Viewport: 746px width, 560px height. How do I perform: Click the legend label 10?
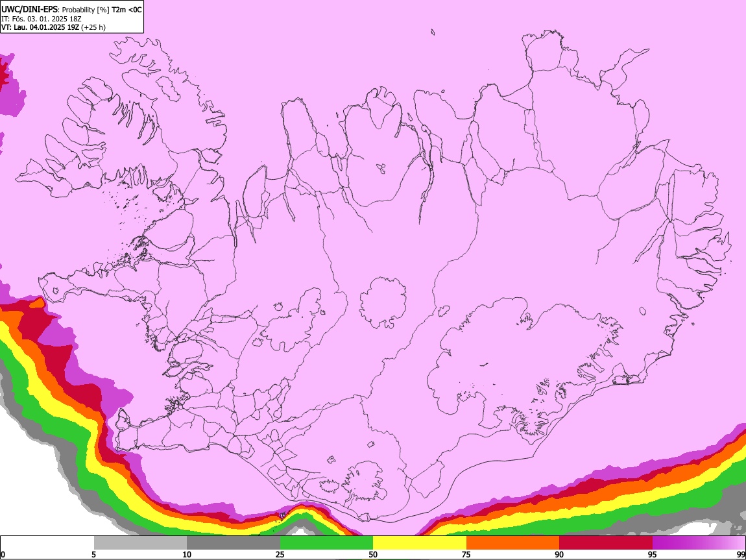pyautogui.click(x=187, y=554)
